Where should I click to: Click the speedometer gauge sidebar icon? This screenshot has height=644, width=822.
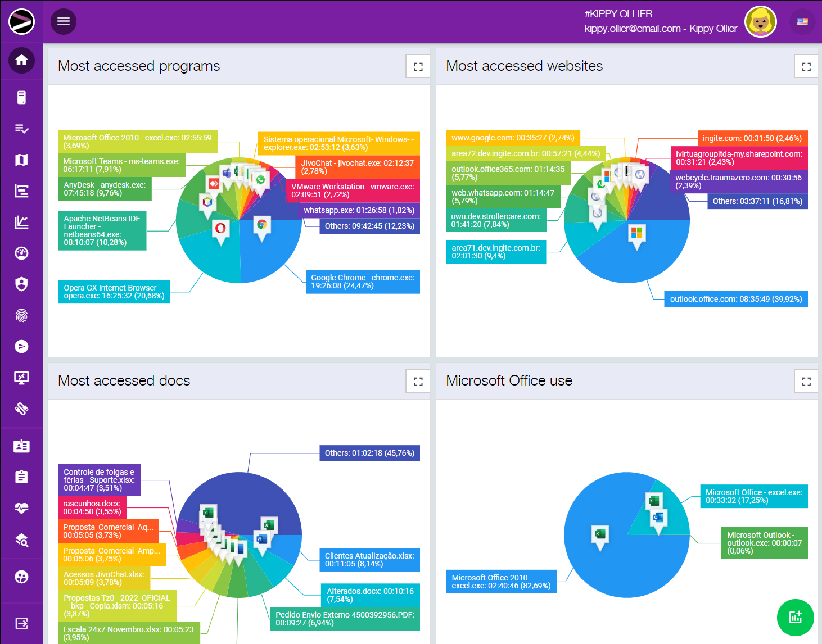coord(21,253)
